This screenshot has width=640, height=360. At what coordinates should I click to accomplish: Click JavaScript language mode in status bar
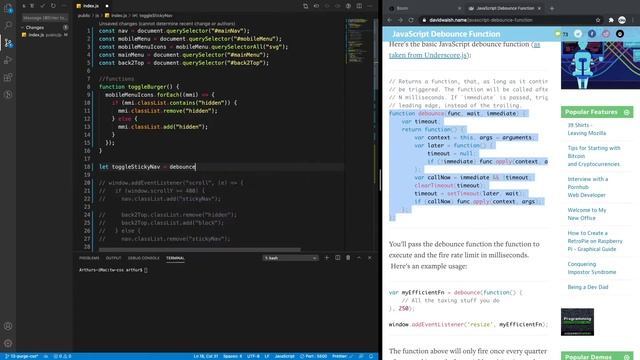[284, 356]
